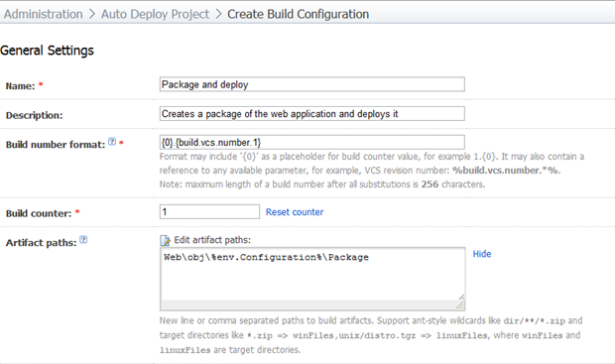This screenshot has height=364, width=615.
Task: Open help icon beside Artifact paths
Action: [x=83, y=239]
